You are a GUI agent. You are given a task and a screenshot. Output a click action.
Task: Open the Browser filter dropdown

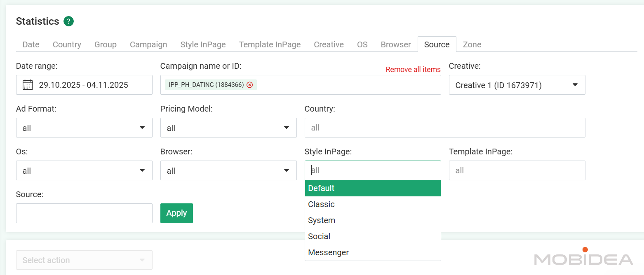pyautogui.click(x=228, y=170)
